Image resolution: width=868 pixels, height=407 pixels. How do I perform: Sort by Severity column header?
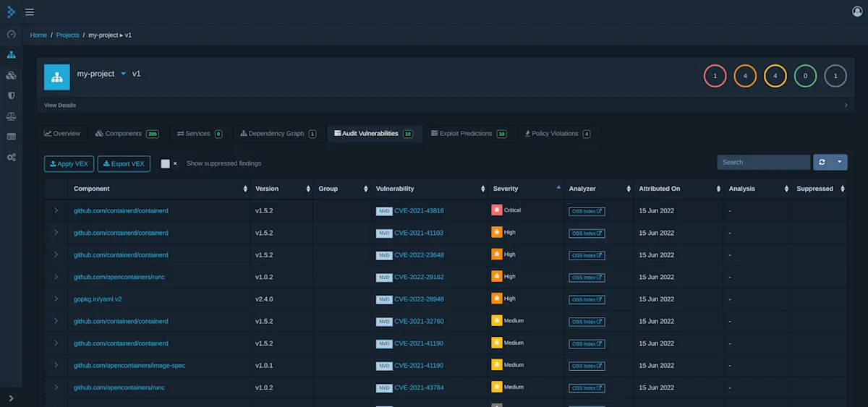point(526,189)
